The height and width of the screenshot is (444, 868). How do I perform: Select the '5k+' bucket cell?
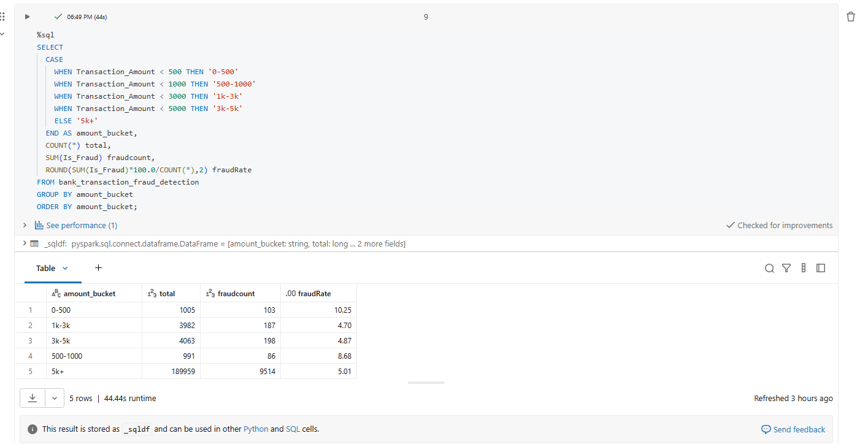[x=94, y=372]
